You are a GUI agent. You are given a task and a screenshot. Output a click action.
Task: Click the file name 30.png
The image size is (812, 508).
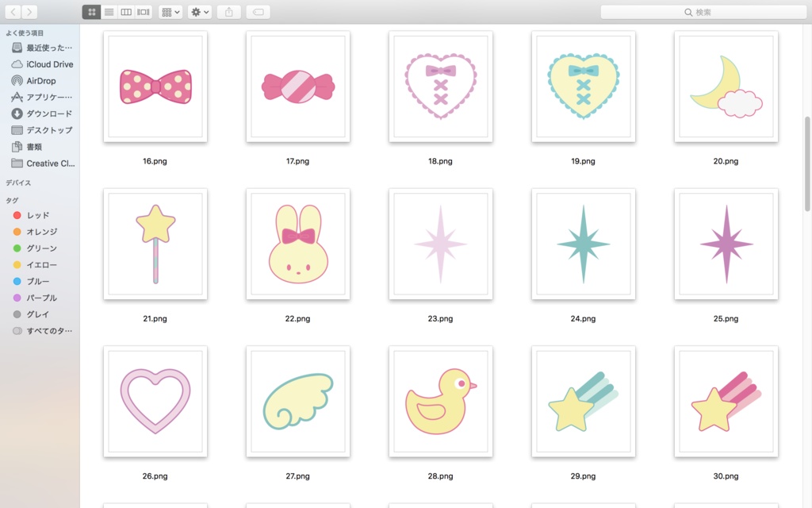726,476
